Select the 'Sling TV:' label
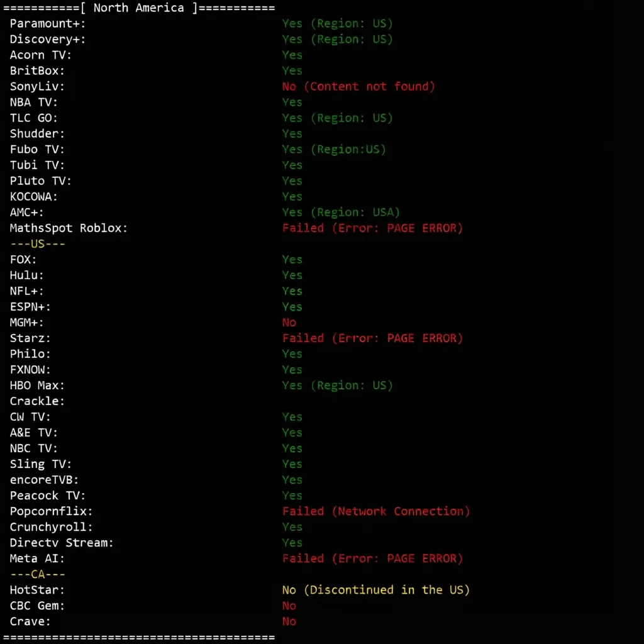The height and width of the screenshot is (644, 644). coord(41,464)
